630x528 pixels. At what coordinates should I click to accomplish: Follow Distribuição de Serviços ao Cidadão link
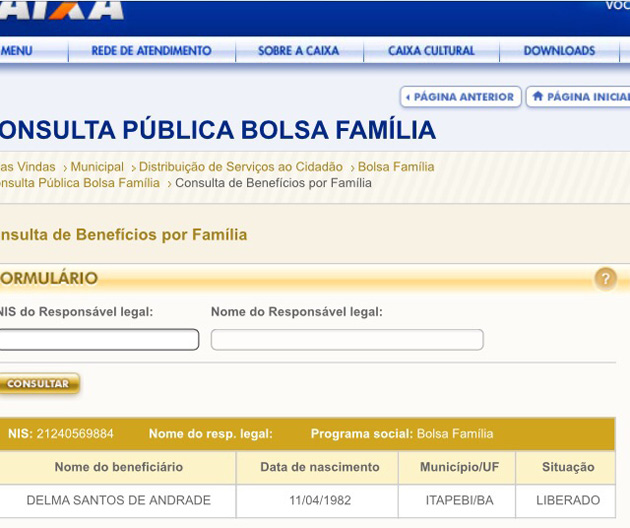pos(240,167)
